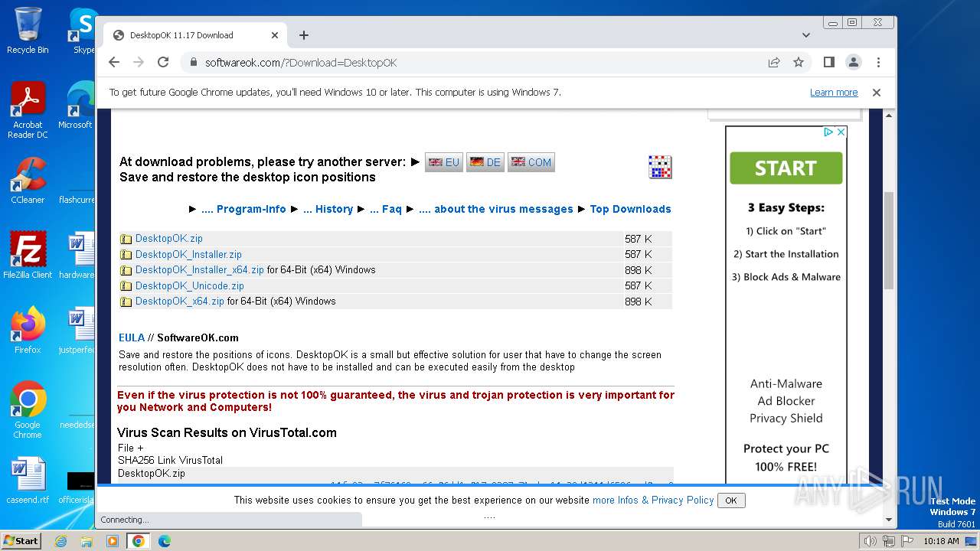Close the DesktopOK 11.17 Download tab
980x551 pixels.
275,35
